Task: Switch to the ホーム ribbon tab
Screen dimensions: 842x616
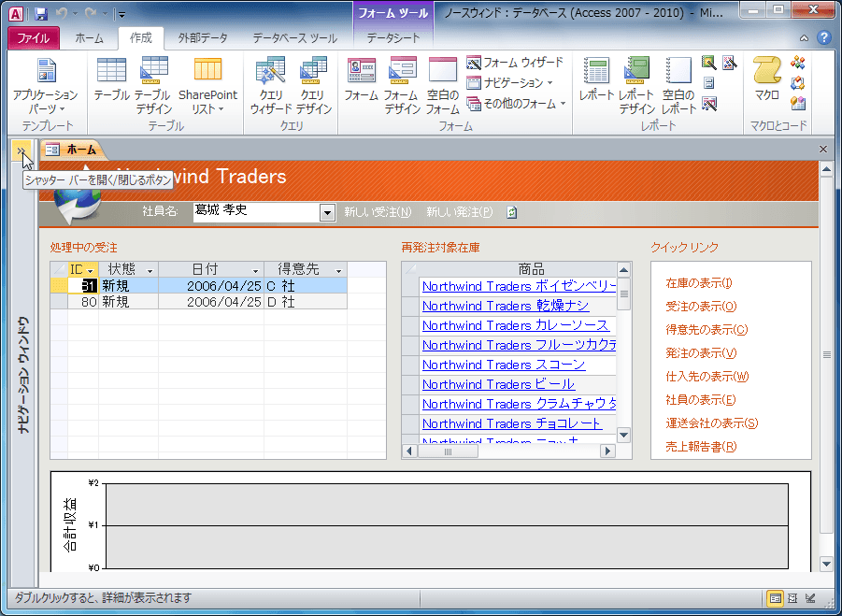Action: point(89,38)
